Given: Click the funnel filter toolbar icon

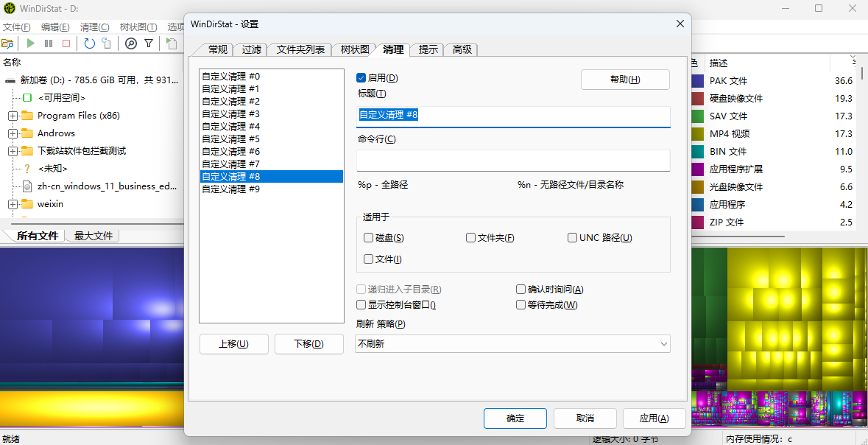Looking at the screenshot, I should 149,43.
